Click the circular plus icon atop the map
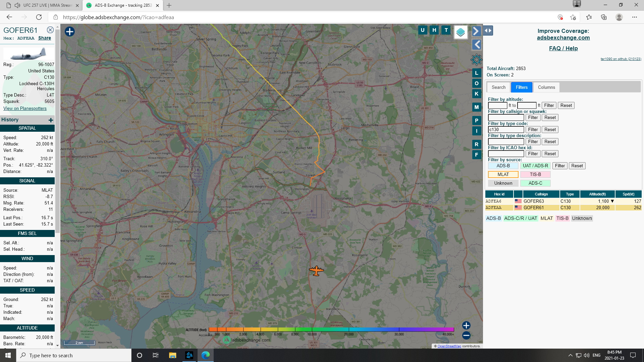 pyautogui.click(x=70, y=32)
